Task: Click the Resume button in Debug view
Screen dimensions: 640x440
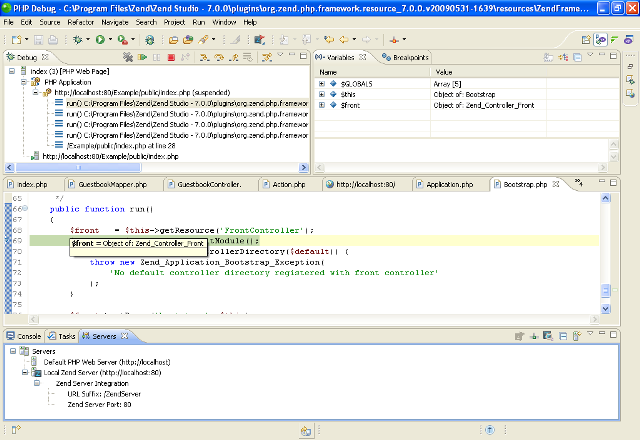Action: (142, 58)
